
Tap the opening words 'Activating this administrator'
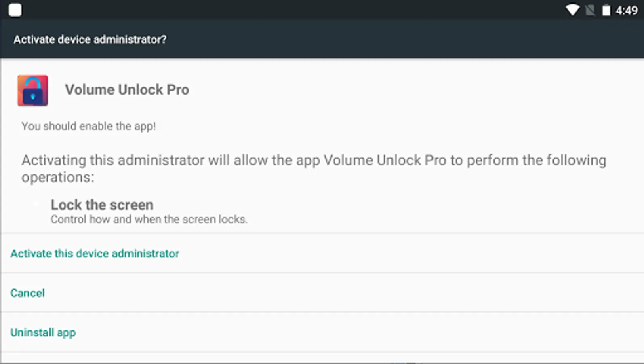[x=113, y=161]
